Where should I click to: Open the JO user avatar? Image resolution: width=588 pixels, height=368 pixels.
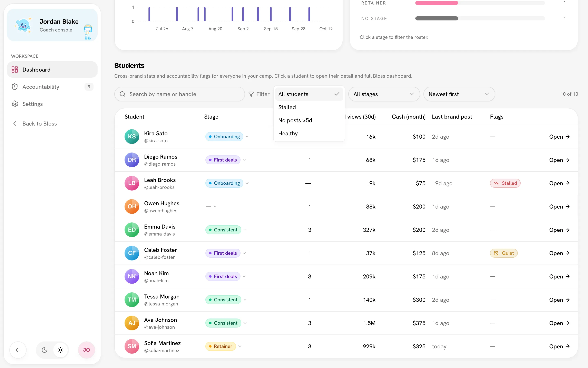click(86, 350)
